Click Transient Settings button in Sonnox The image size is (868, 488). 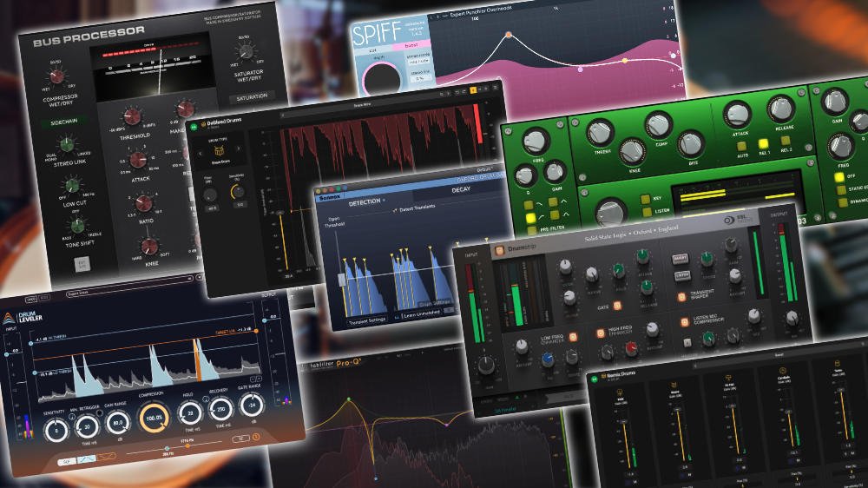click(x=366, y=321)
